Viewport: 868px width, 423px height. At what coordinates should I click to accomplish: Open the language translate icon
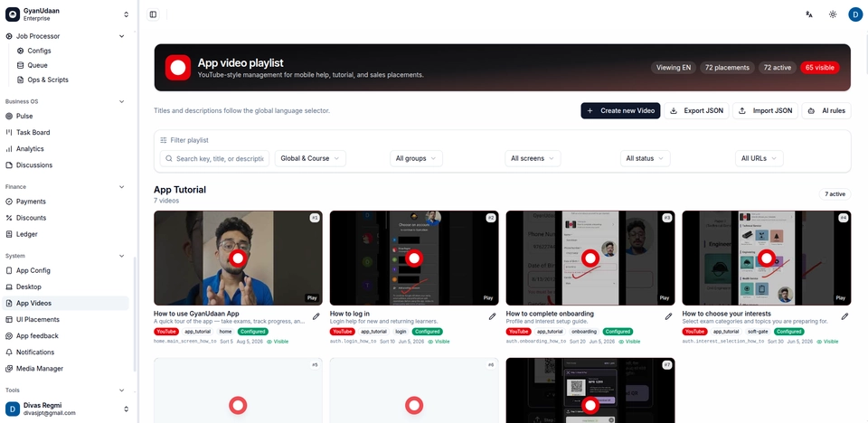(x=808, y=14)
